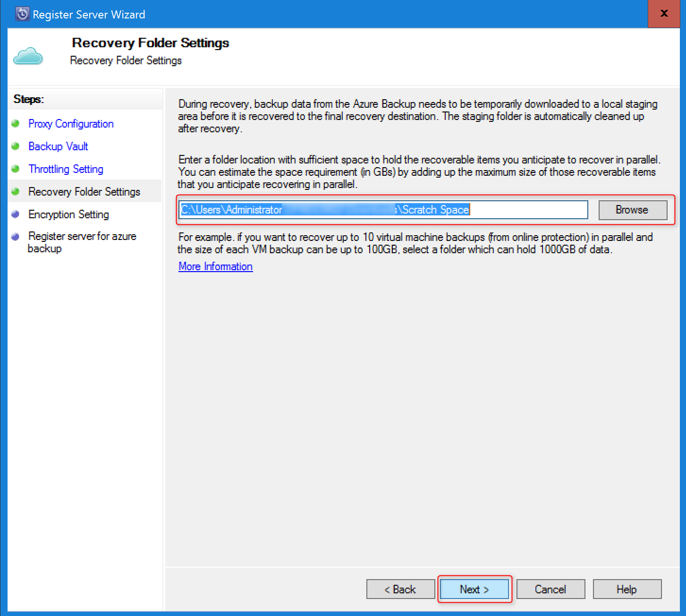Click the green indicator next to Backup Vault

pyautogui.click(x=16, y=146)
